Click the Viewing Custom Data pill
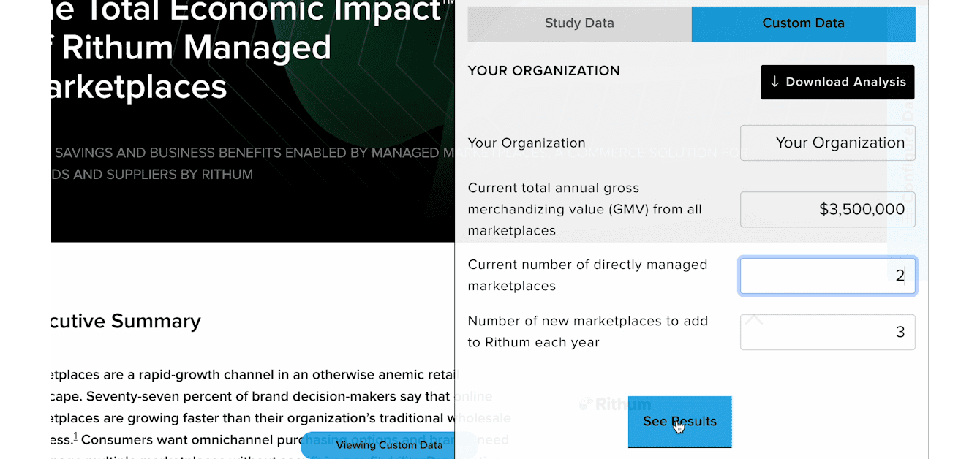The height and width of the screenshot is (459, 980). tap(390, 444)
